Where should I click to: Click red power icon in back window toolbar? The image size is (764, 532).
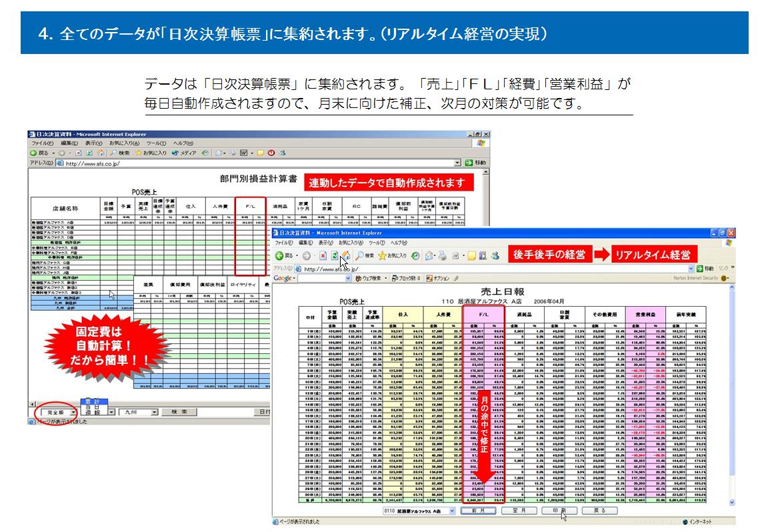[x=271, y=153]
